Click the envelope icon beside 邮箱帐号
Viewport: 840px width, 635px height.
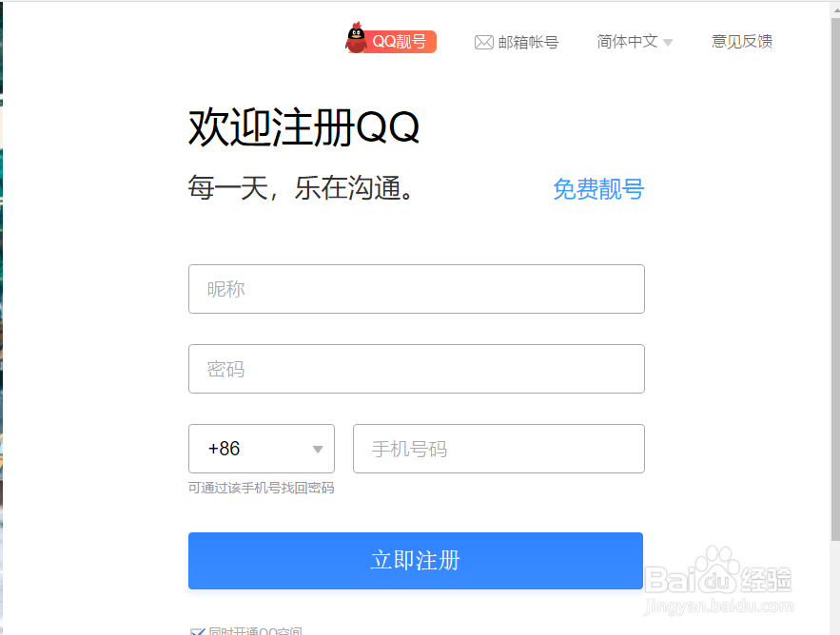click(x=484, y=42)
